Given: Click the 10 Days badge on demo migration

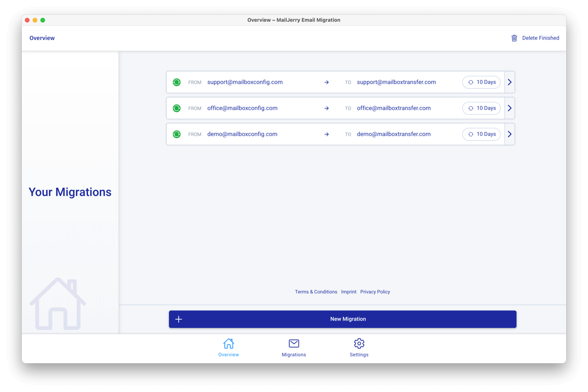Looking at the screenshot, I should pyautogui.click(x=482, y=134).
